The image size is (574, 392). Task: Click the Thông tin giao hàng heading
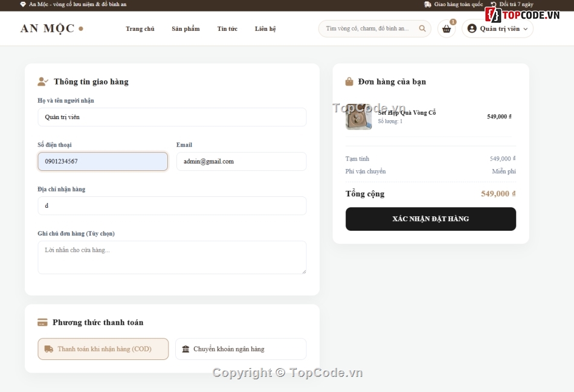point(91,82)
